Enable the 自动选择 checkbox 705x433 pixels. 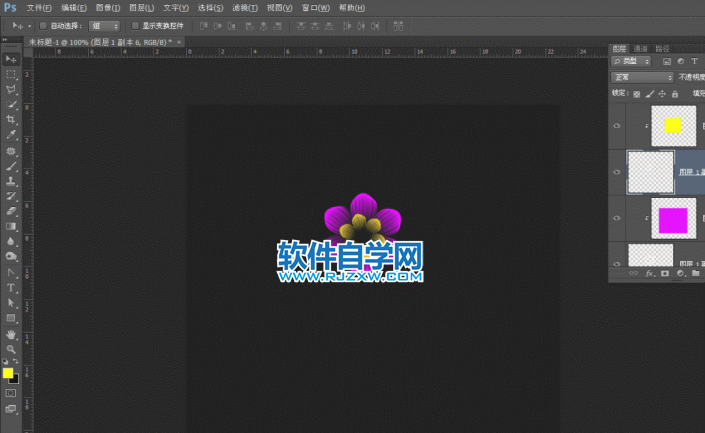43,26
